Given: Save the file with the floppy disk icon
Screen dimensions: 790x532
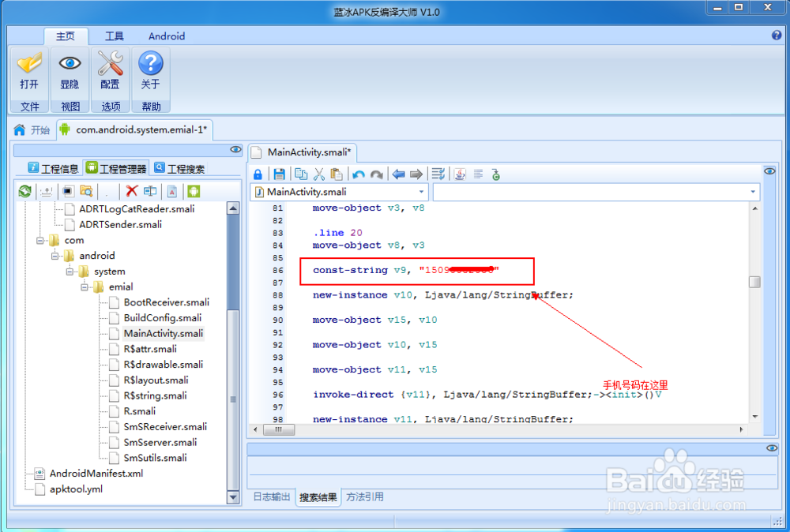Looking at the screenshot, I should 279,174.
